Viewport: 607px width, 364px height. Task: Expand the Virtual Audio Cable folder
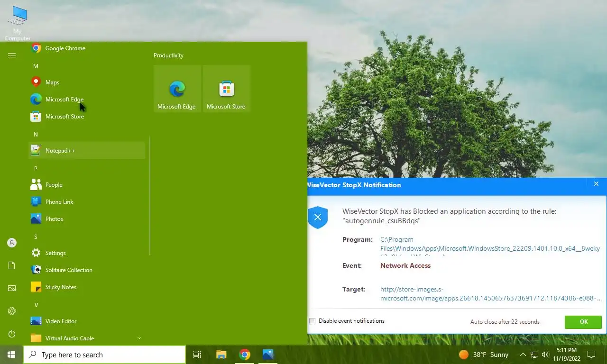pyautogui.click(x=87, y=338)
